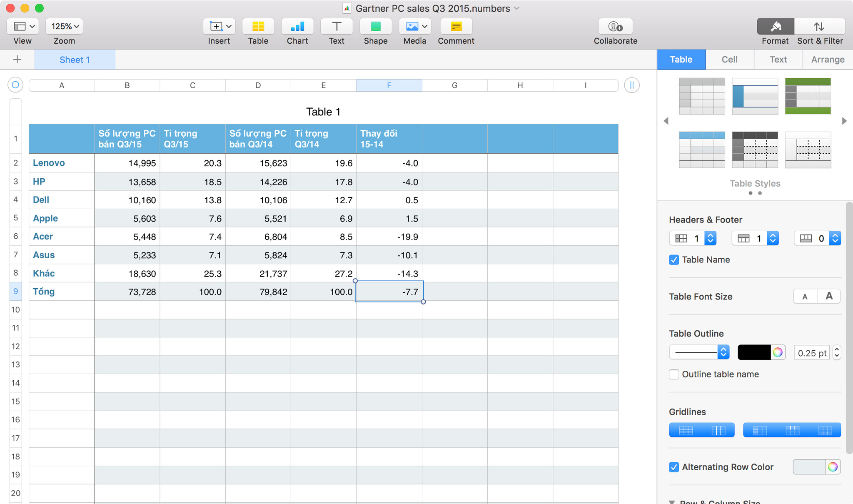
Task: Select column F header
Action: (x=389, y=85)
